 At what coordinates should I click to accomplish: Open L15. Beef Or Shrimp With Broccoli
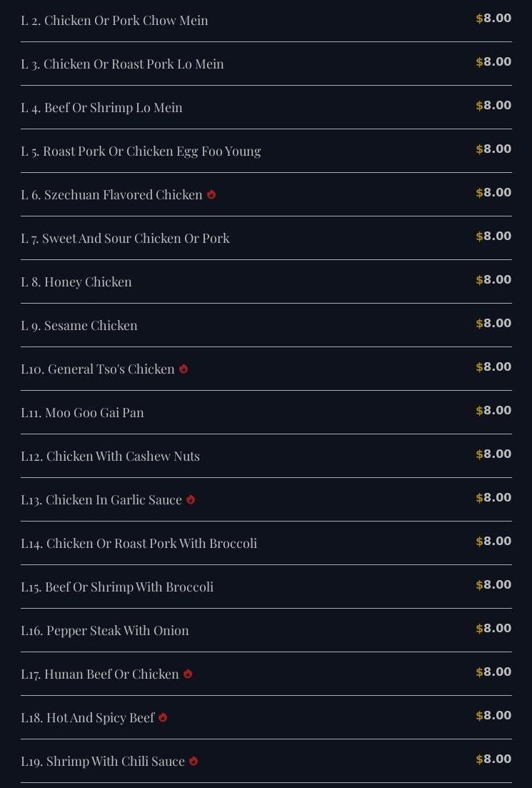click(117, 587)
